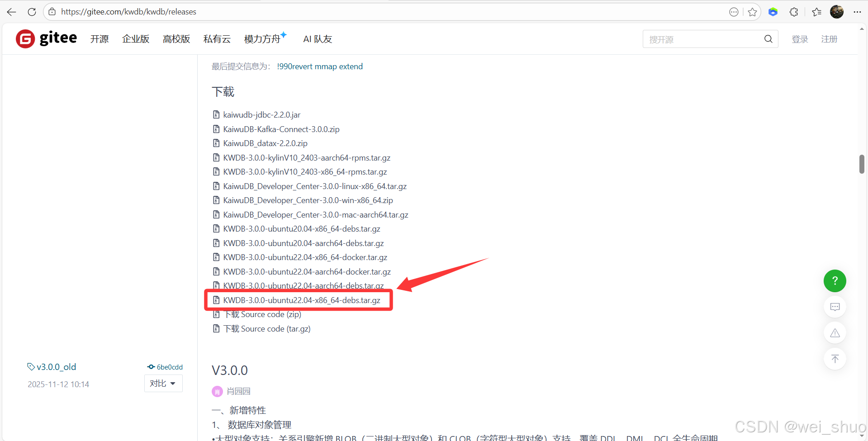Click the tag icon beside v3.0.0_old
This screenshot has width=868, height=441.
coord(31,366)
